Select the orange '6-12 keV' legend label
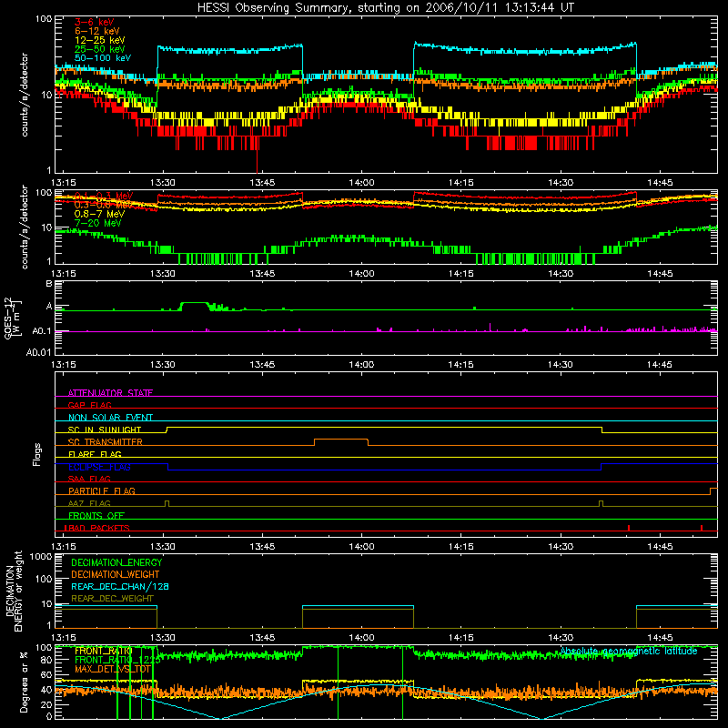The width and height of the screenshot is (728, 728). click(x=97, y=31)
